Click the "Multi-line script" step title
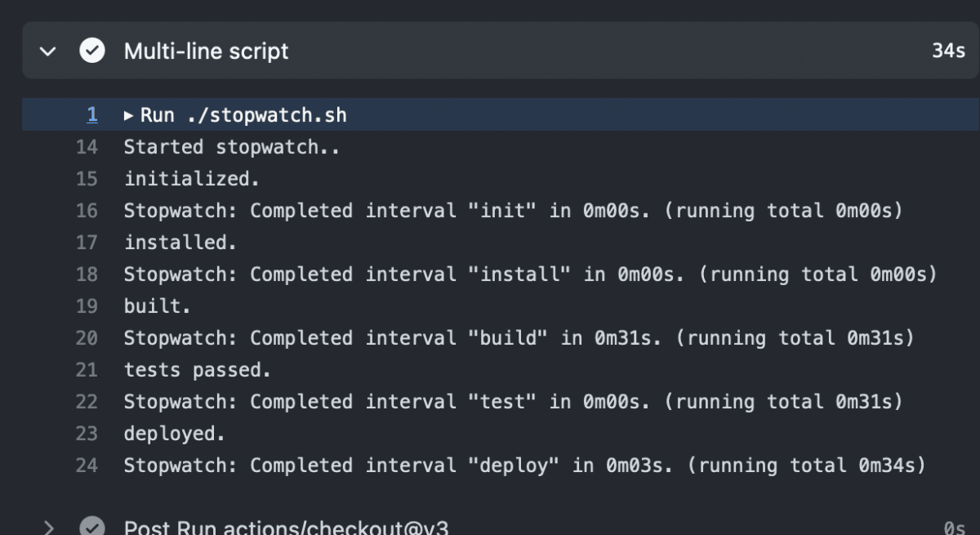 206,51
